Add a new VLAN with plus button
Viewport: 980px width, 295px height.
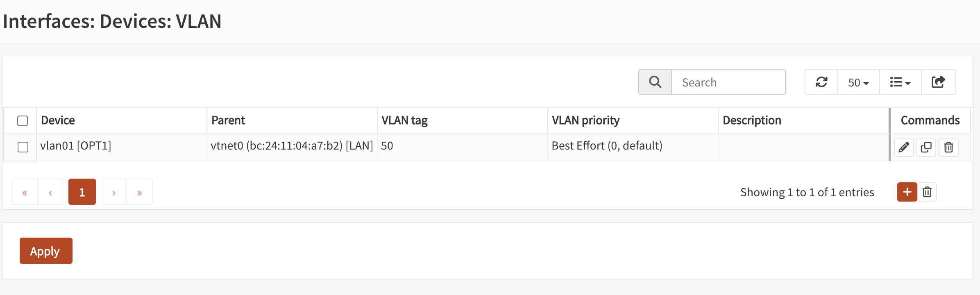coord(907,192)
